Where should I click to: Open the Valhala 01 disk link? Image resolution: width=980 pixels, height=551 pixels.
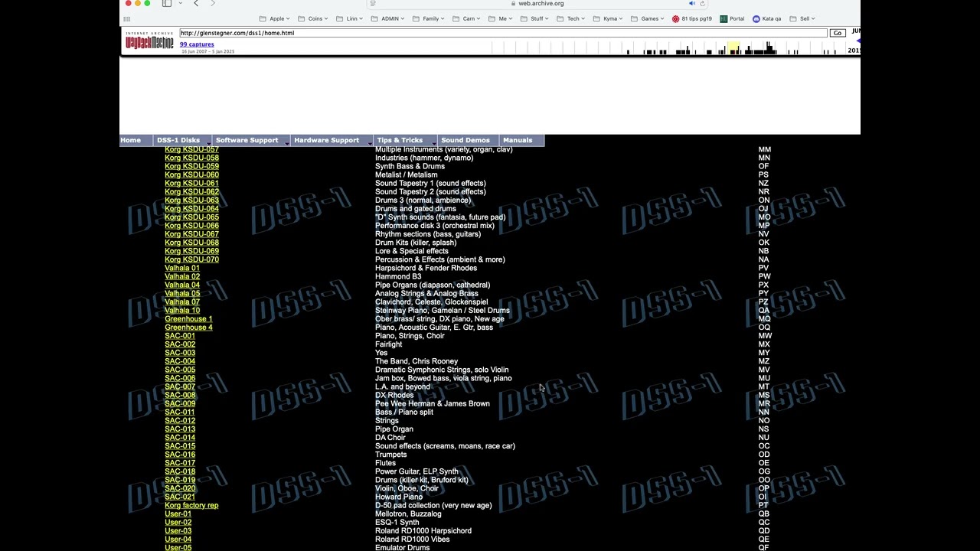(182, 268)
